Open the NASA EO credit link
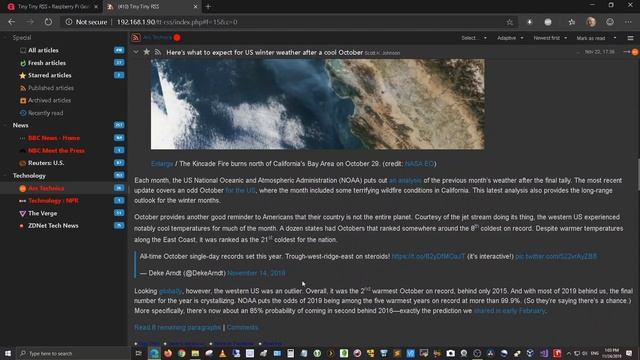The width and height of the screenshot is (640, 360). click(x=419, y=164)
